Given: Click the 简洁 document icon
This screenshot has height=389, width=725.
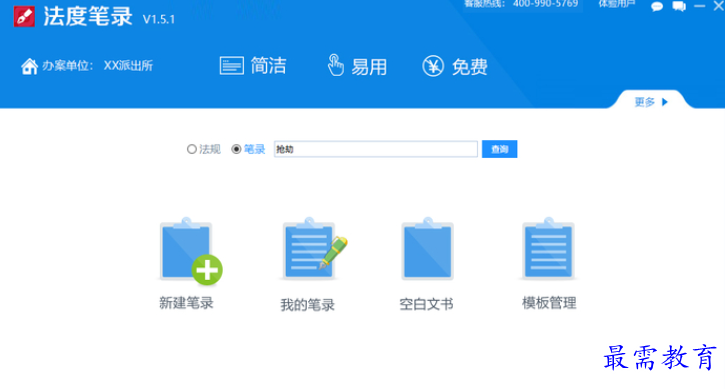Looking at the screenshot, I should (231, 66).
